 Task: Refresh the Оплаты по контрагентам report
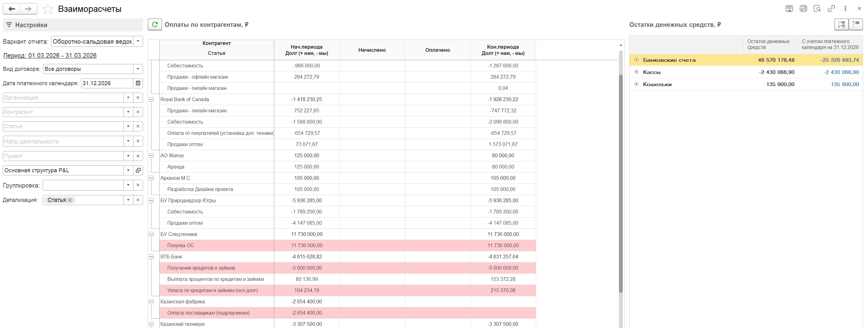pyautogui.click(x=155, y=24)
